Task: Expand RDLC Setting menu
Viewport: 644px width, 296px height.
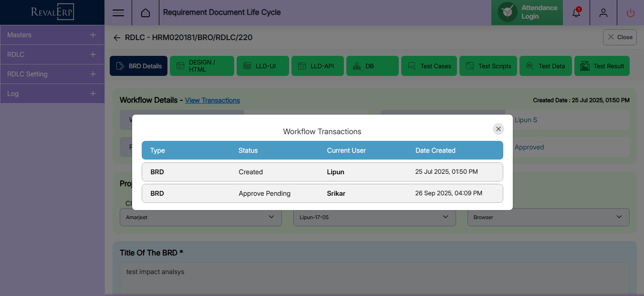Action: tap(52, 74)
